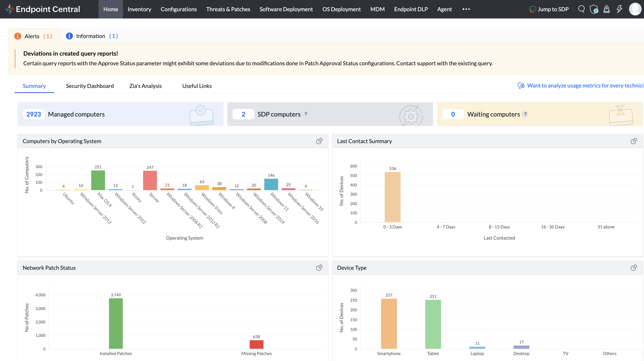The image size is (644, 361).
Task: Open chart options for Computers by Operating System
Action: (319, 141)
